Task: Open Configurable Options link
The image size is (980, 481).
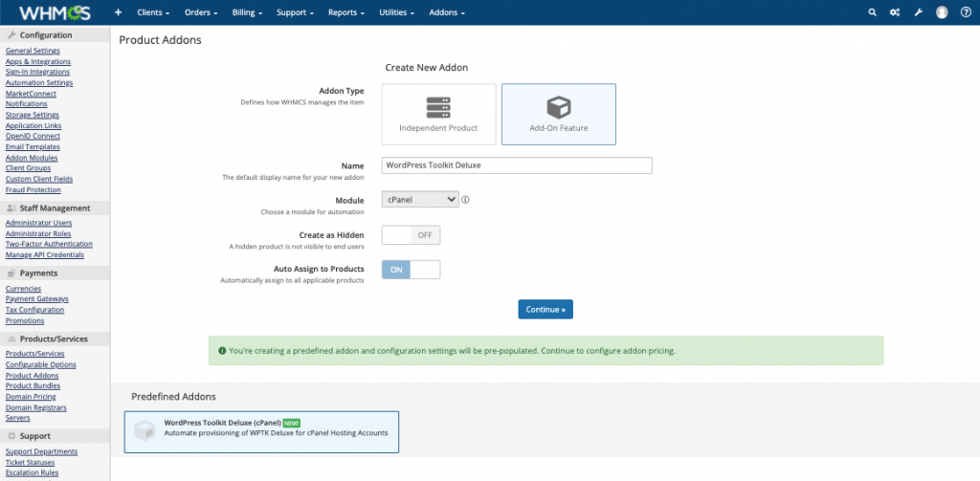Action: pyautogui.click(x=40, y=364)
